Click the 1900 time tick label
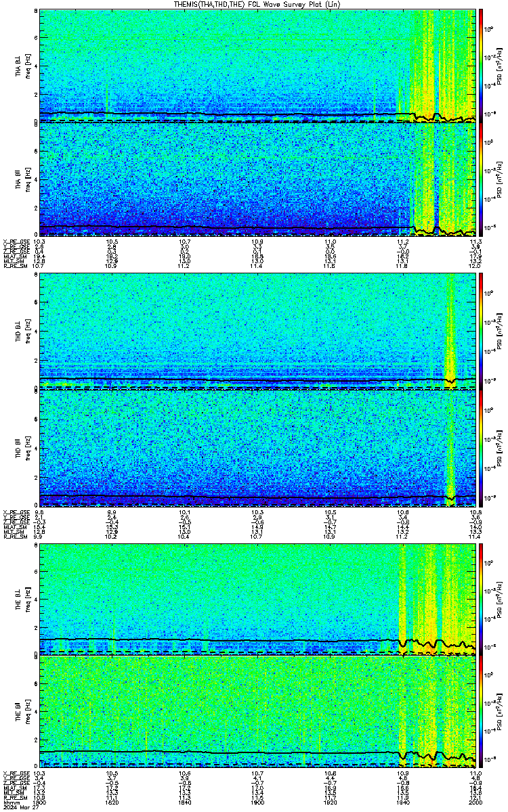508x812 pixels. coord(258,802)
